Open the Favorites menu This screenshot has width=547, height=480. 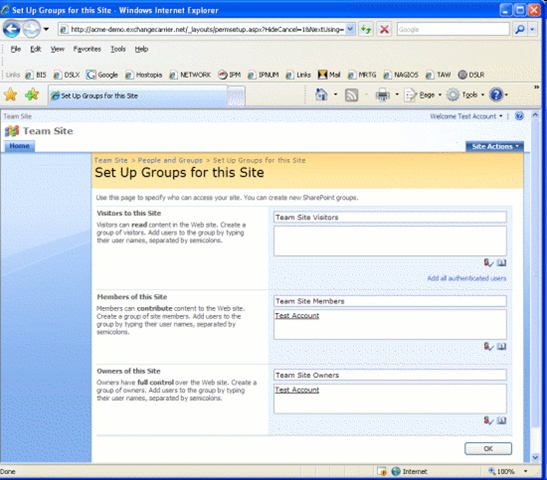click(87, 49)
